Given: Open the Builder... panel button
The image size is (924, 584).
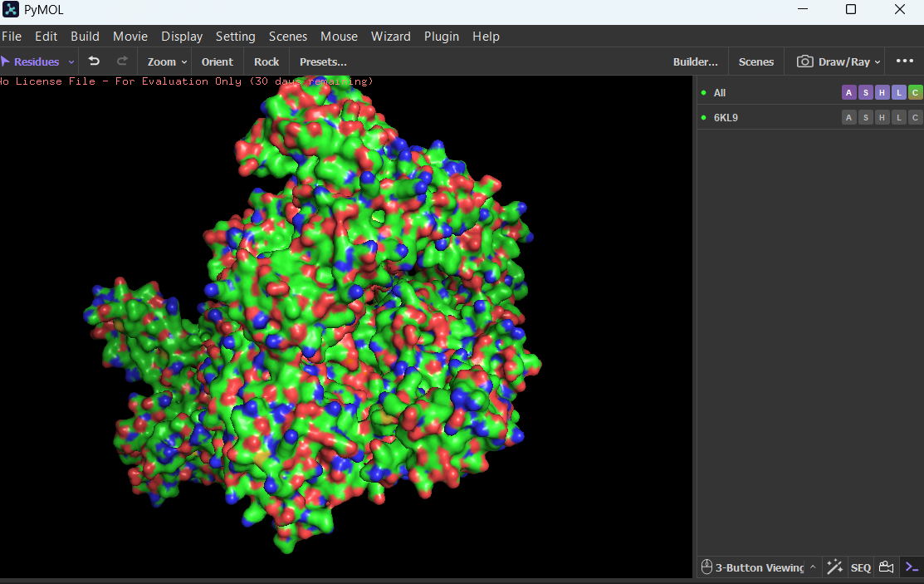Looking at the screenshot, I should click(695, 61).
